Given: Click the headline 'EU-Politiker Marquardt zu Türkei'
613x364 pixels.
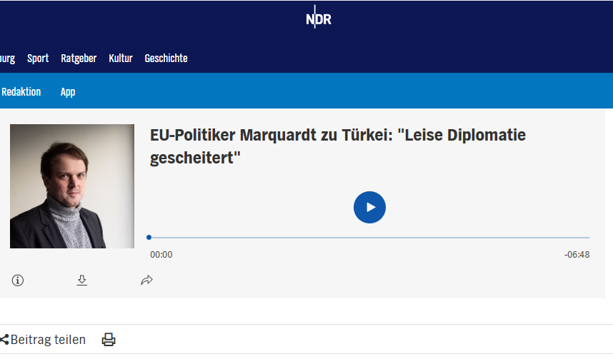Looking at the screenshot, I should (338, 146).
